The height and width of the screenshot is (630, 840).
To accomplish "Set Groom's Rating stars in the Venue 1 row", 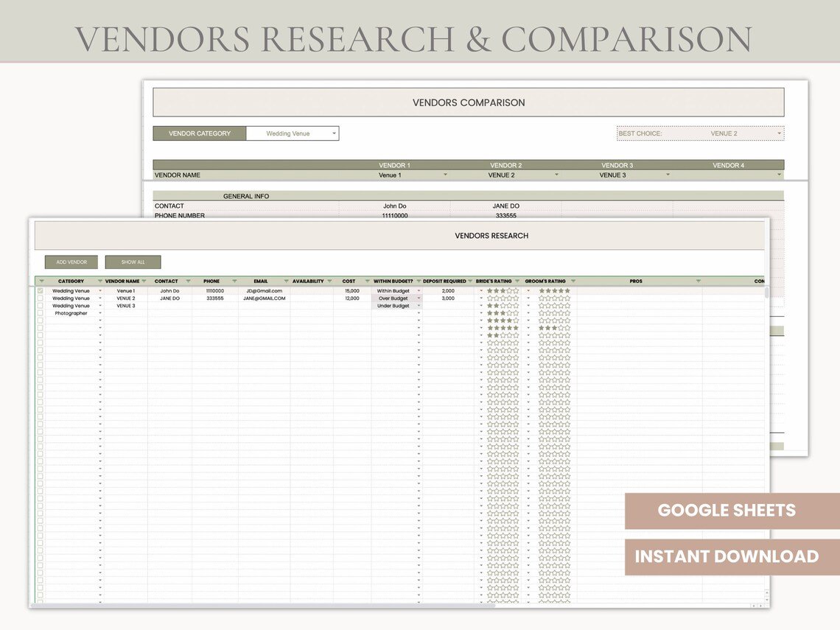I will click(x=554, y=291).
